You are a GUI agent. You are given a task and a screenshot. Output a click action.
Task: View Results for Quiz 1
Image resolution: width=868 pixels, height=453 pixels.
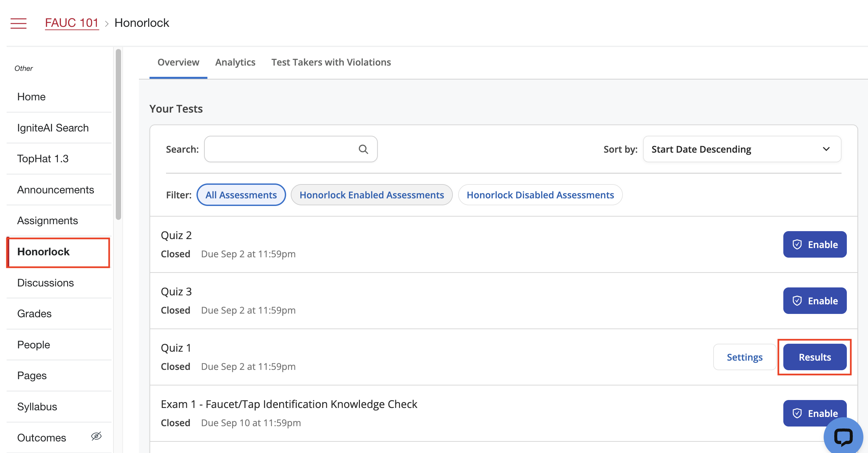click(815, 357)
